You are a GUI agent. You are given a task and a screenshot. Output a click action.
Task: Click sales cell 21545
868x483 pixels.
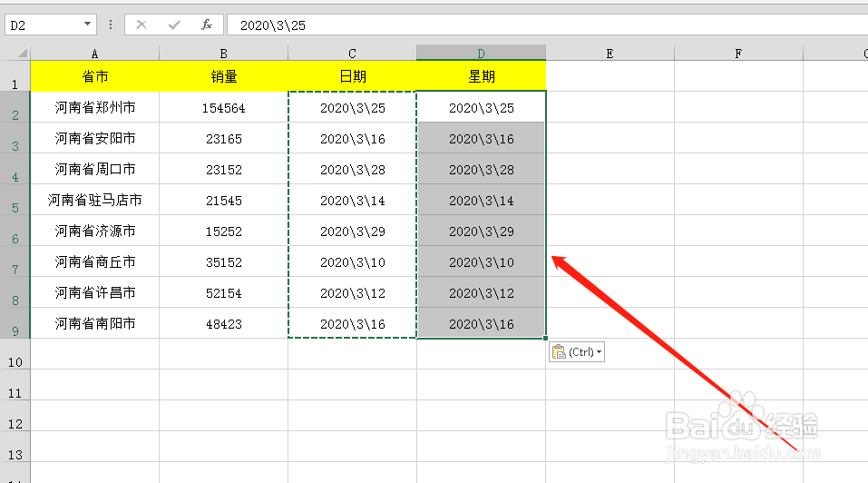coord(224,200)
